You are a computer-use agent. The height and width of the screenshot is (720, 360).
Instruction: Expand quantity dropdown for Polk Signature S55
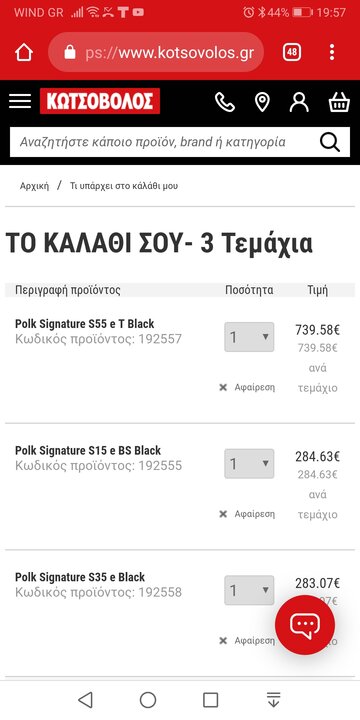(249, 337)
